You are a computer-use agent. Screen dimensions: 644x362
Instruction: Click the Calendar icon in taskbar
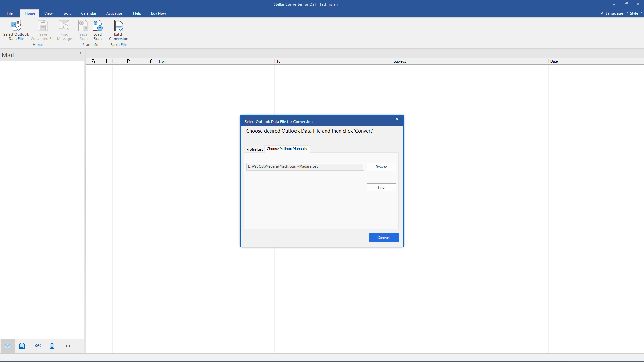pos(22,346)
